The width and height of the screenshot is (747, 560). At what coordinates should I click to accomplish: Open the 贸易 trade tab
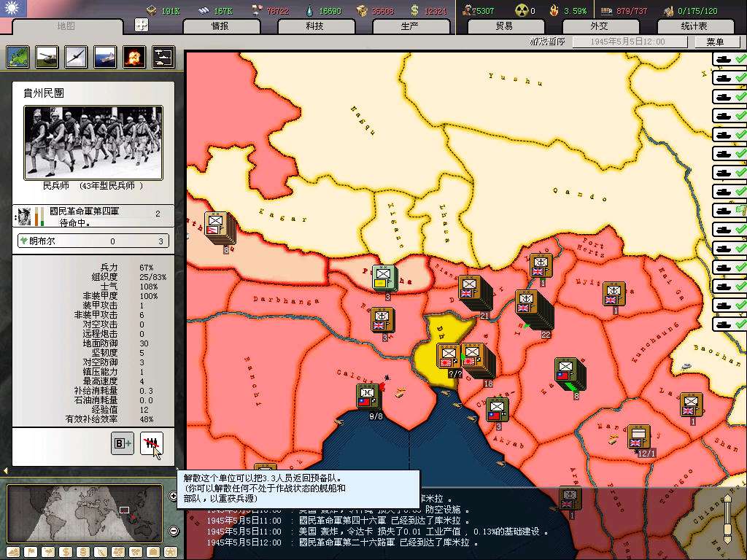[x=505, y=26]
